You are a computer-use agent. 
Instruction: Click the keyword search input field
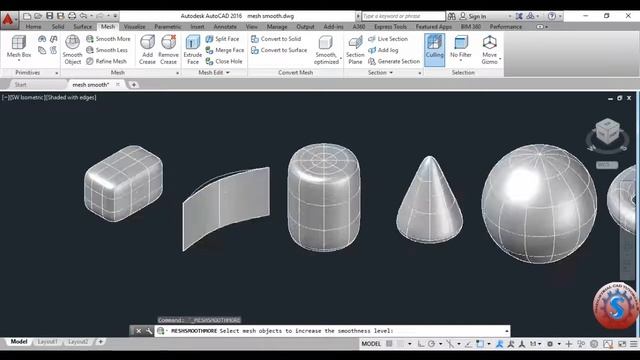pos(403,16)
